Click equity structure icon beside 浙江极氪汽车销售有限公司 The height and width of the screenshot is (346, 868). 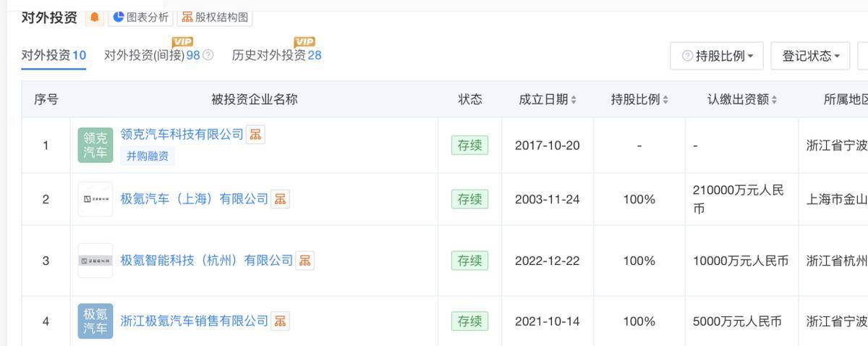pos(280,321)
